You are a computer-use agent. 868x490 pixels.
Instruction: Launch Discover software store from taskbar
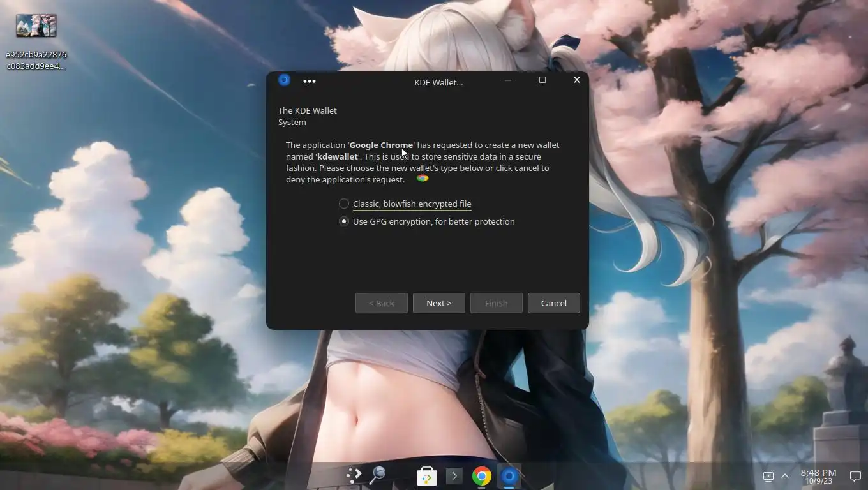click(x=427, y=476)
